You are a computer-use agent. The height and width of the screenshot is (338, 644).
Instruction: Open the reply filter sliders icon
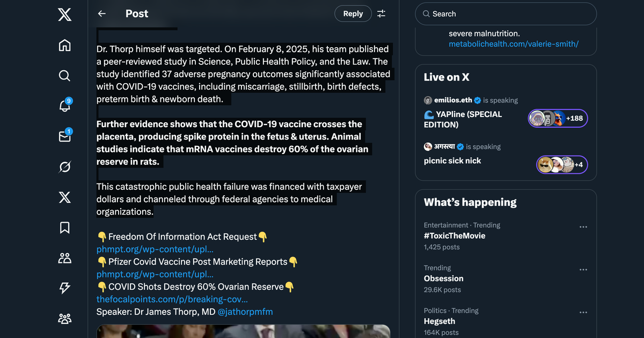tap(381, 14)
